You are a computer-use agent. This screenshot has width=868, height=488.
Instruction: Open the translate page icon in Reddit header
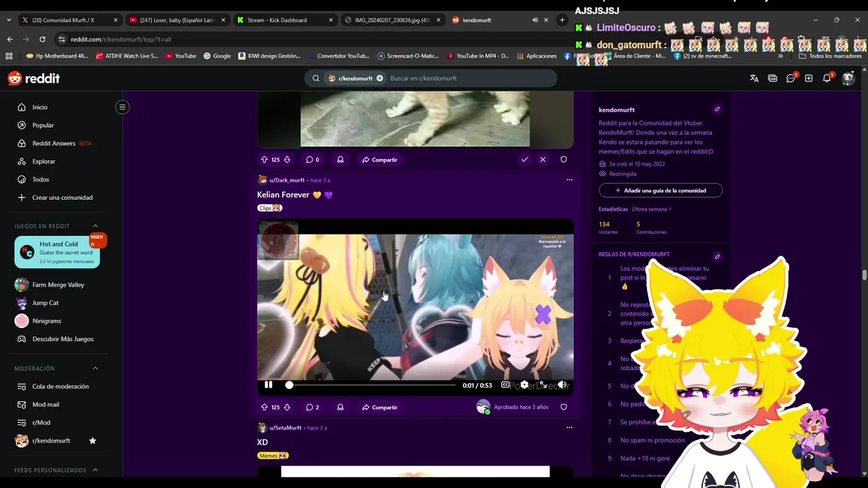click(754, 79)
